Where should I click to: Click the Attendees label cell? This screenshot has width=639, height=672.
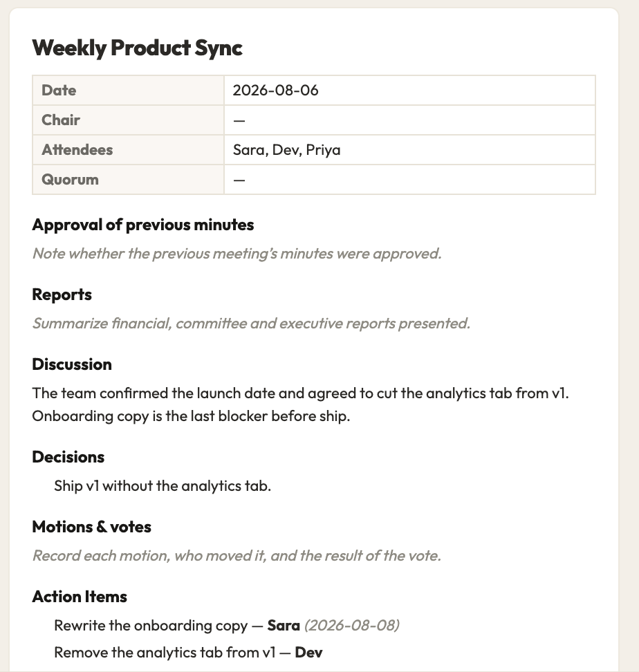click(x=128, y=150)
